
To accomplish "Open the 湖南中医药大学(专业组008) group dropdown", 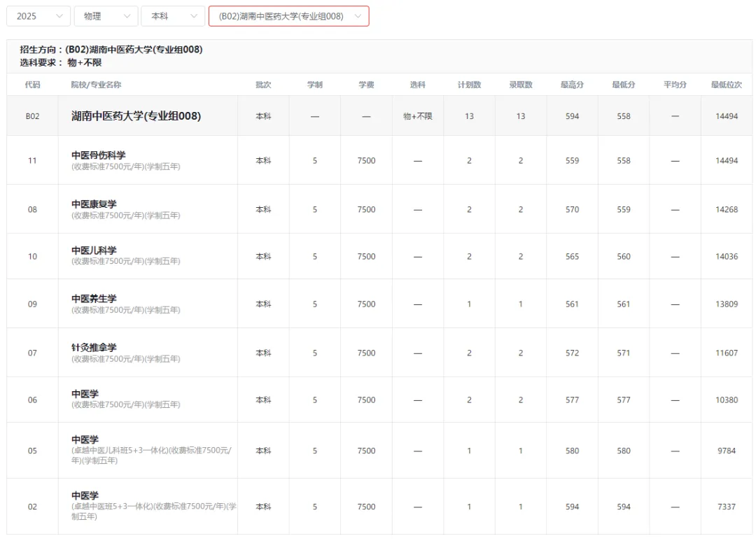I will coord(289,16).
